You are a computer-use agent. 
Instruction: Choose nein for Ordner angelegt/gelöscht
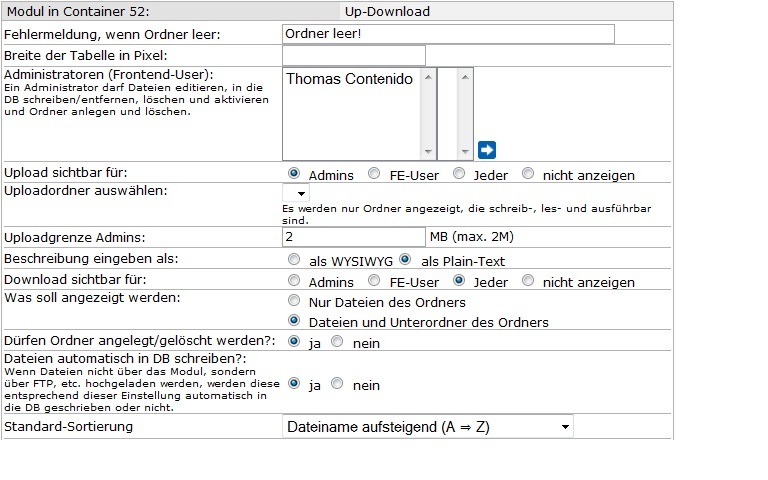[x=337, y=342]
